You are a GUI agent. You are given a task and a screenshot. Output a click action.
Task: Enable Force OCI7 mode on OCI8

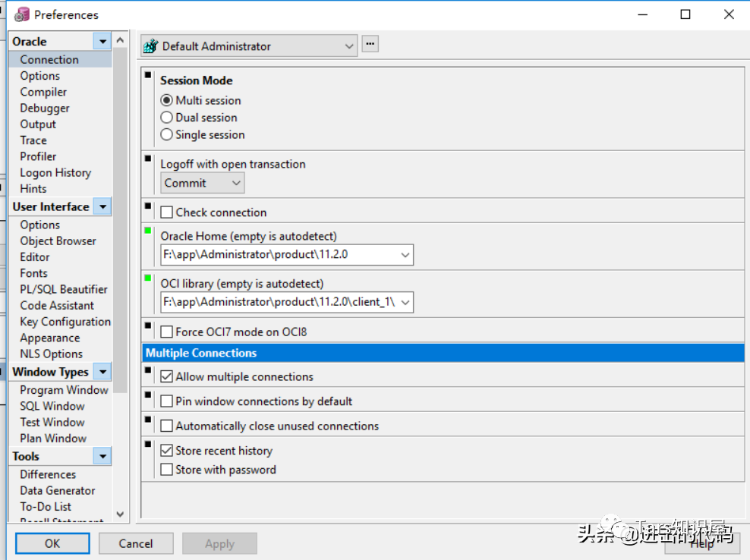pyautogui.click(x=166, y=332)
